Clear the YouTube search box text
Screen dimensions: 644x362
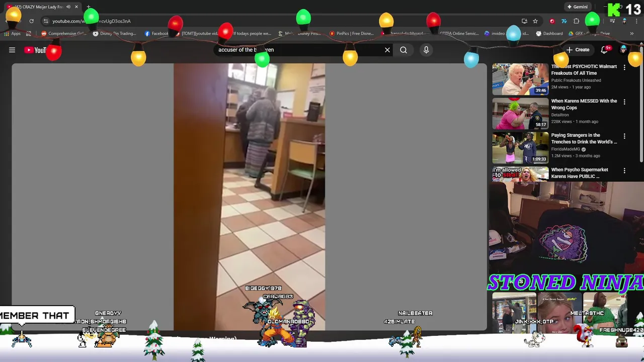[x=387, y=50]
